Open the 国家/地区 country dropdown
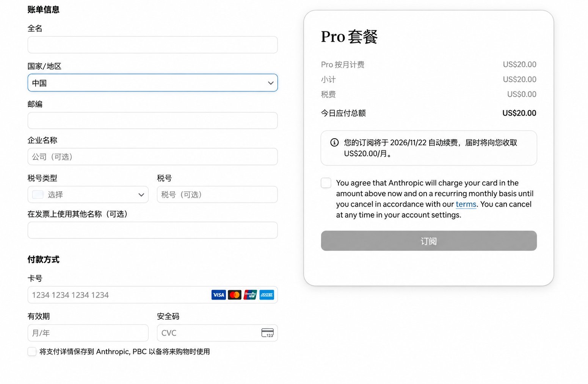588x384 pixels. tap(152, 83)
